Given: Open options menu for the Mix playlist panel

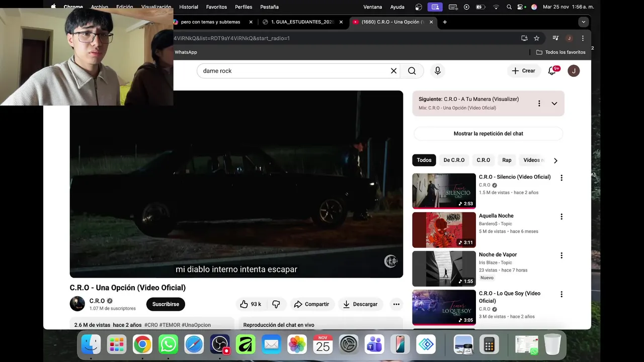Looking at the screenshot, I should [539, 103].
